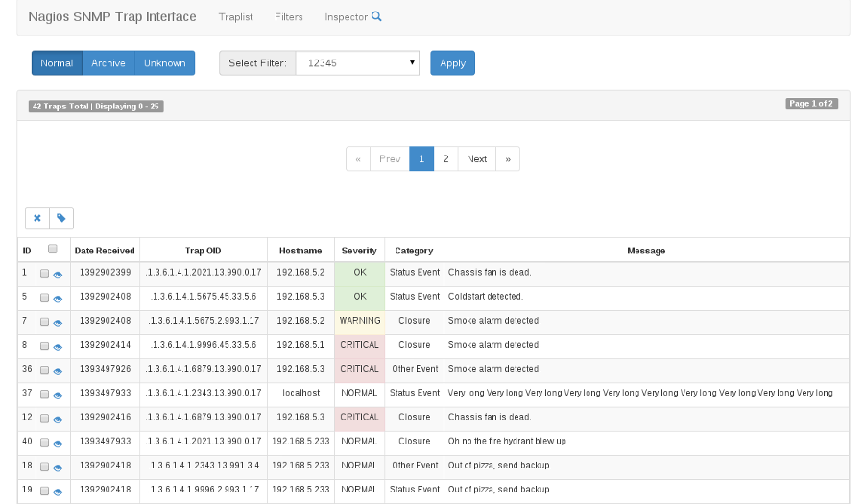The image size is (864, 504).
Task: Click the Date Received column header
Action: [105, 251]
